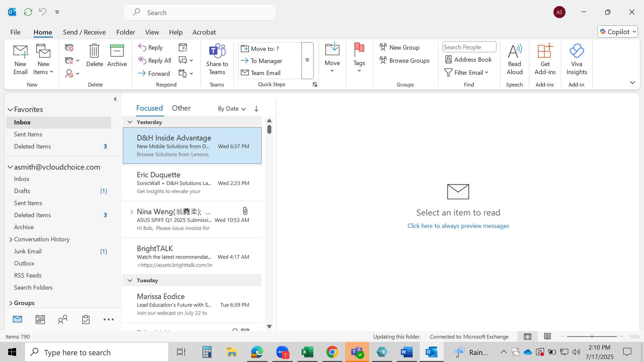Click the Search People field

click(469, 47)
